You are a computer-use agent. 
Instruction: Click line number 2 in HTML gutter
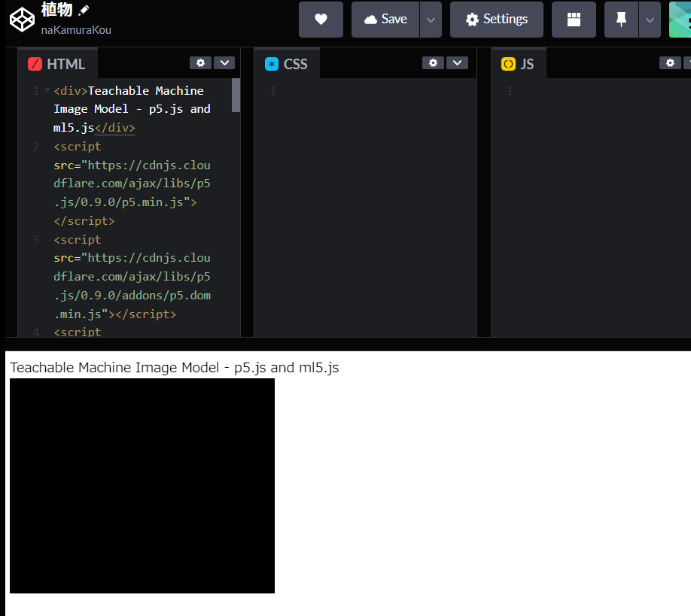pyautogui.click(x=36, y=146)
